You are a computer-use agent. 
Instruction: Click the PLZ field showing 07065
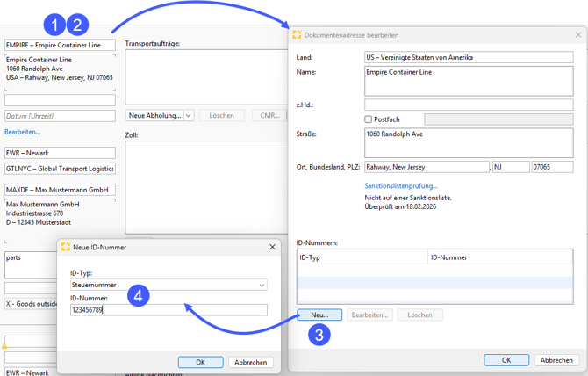pos(552,167)
